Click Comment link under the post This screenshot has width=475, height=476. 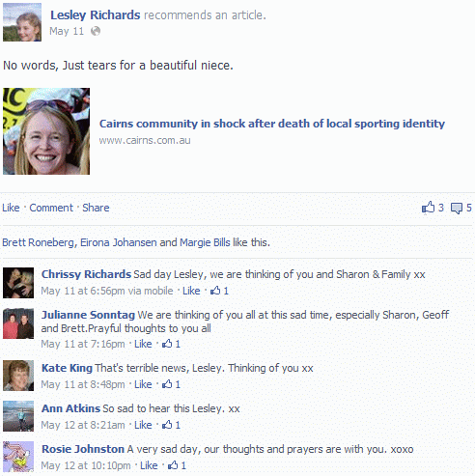pyautogui.click(x=51, y=208)
